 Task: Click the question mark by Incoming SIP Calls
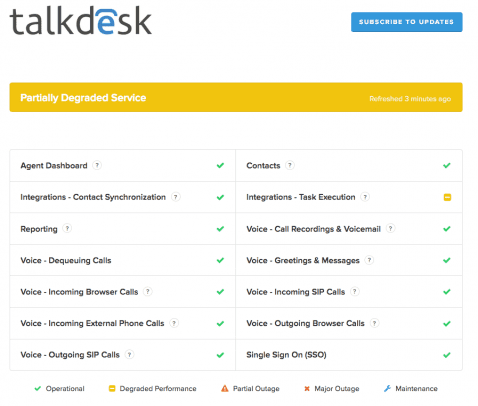click(355, 291)
